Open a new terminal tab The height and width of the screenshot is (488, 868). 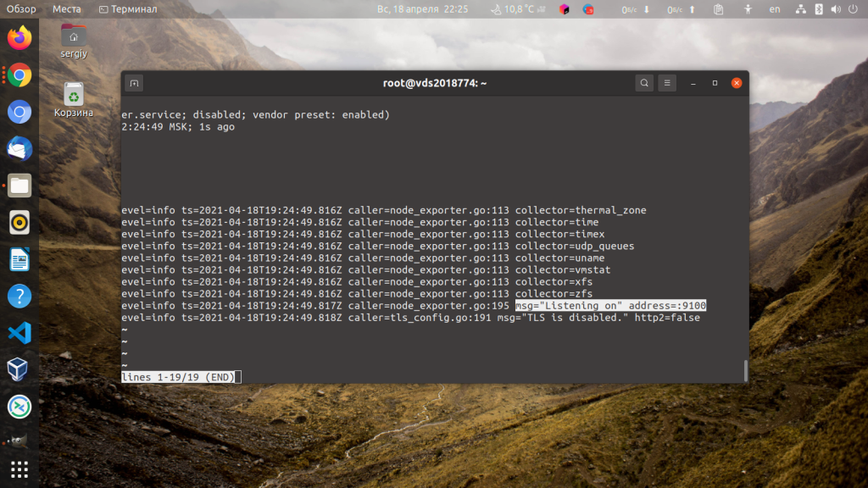tap(134, 84)
